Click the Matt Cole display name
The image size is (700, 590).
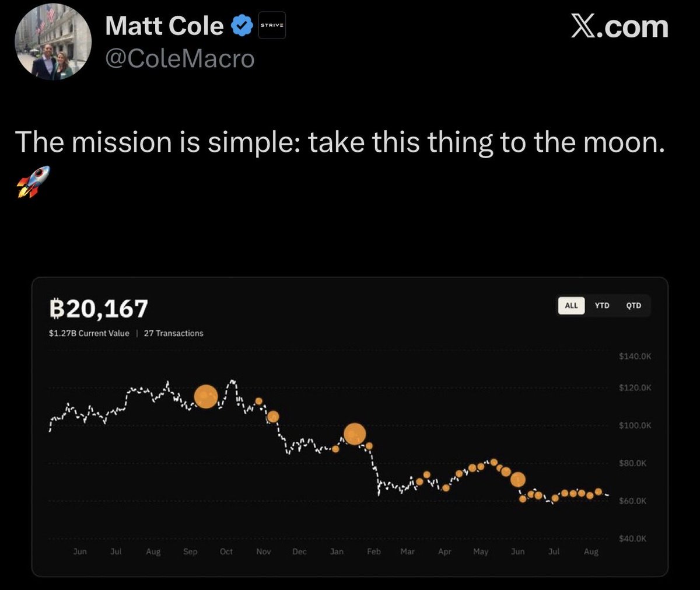click(164, 26)
